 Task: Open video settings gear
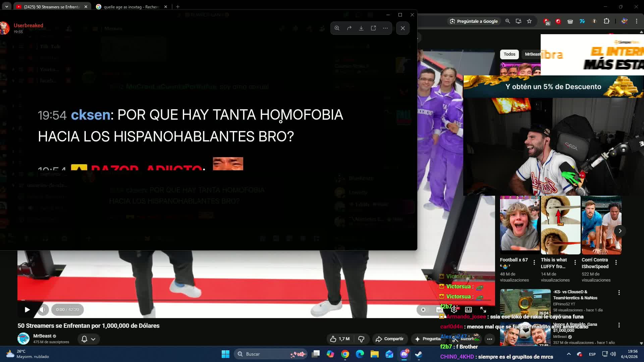coord(454,310)
